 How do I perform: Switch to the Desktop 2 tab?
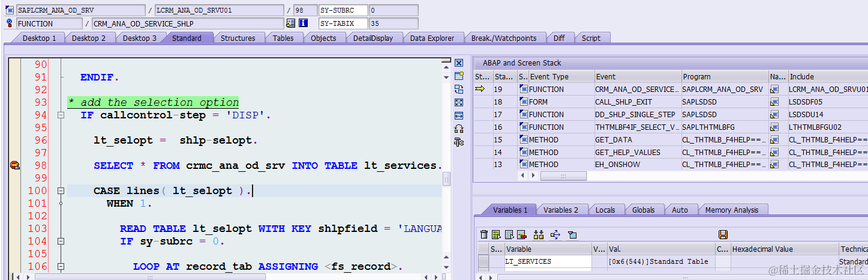(89, 38)
